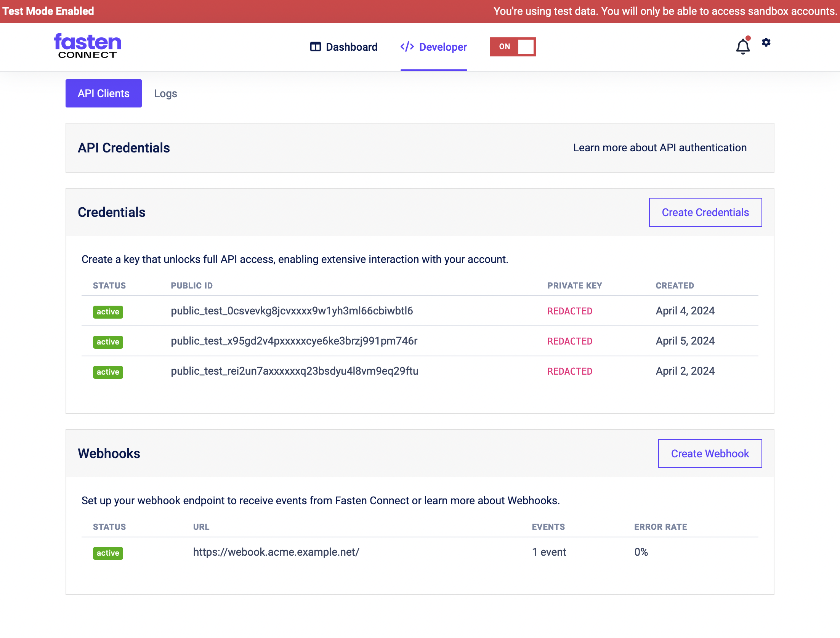The width and height of the screenshot is (840, 638).
Task: Click the CREATED column header
Action: 675,285
